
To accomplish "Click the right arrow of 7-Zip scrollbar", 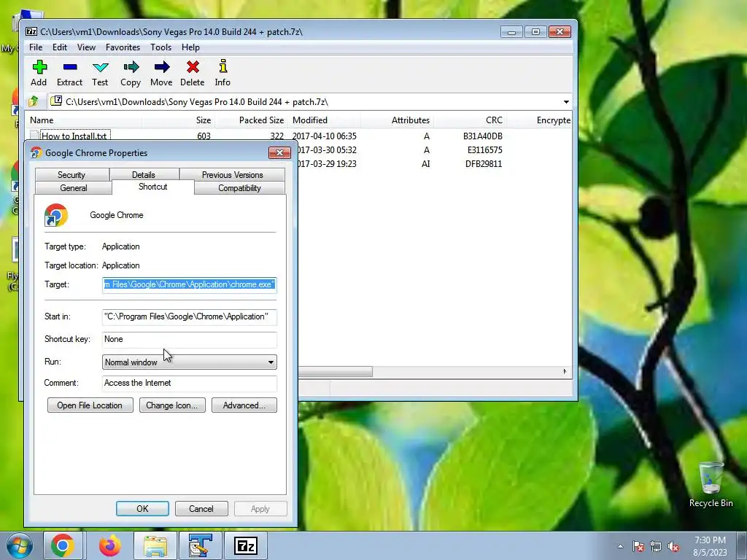I will click(565, 371).
